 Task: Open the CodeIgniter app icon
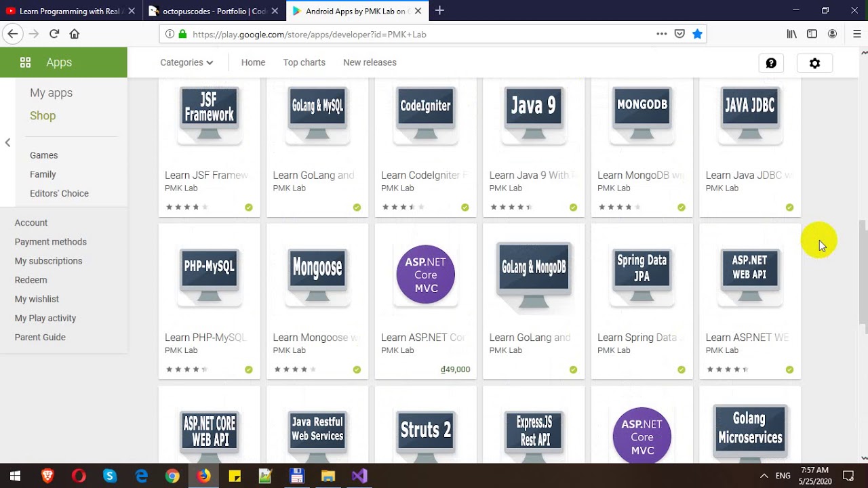pyautogui.click(x=425, y=115)
